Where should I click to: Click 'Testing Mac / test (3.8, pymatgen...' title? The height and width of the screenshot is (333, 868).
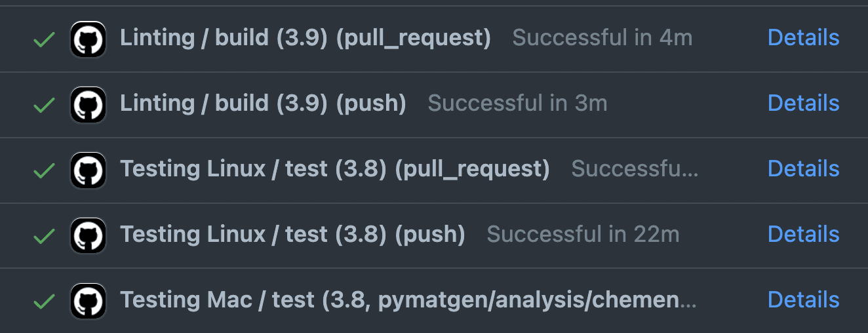coord(408,300)
